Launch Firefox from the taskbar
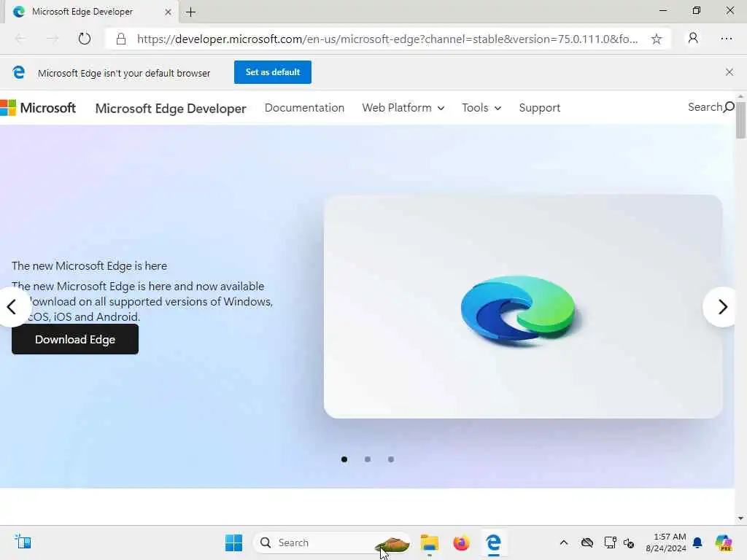This screenshot has height=560, width=747. coord(461,542)
